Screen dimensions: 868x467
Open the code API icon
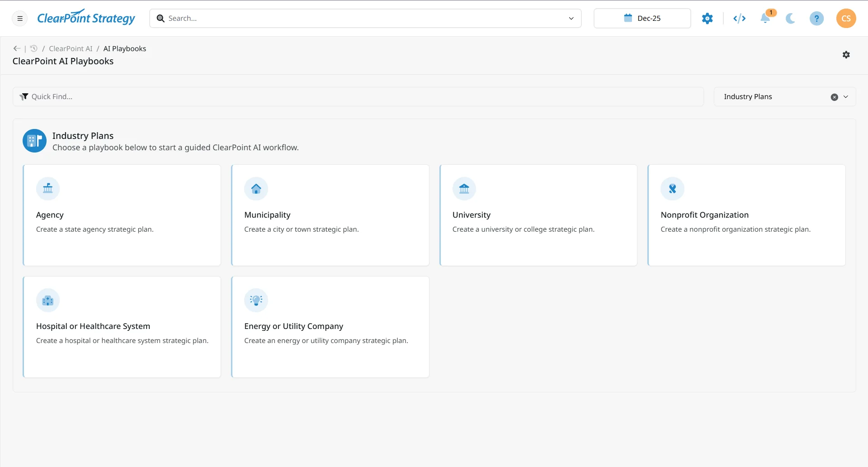740,19
